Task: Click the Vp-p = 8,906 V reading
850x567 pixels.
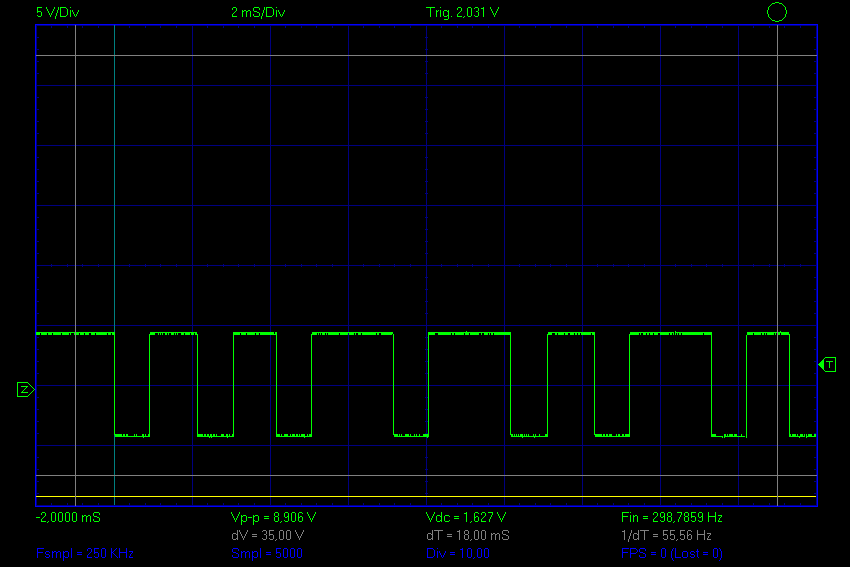Action: pyautogui.click(x=273, y=518)
